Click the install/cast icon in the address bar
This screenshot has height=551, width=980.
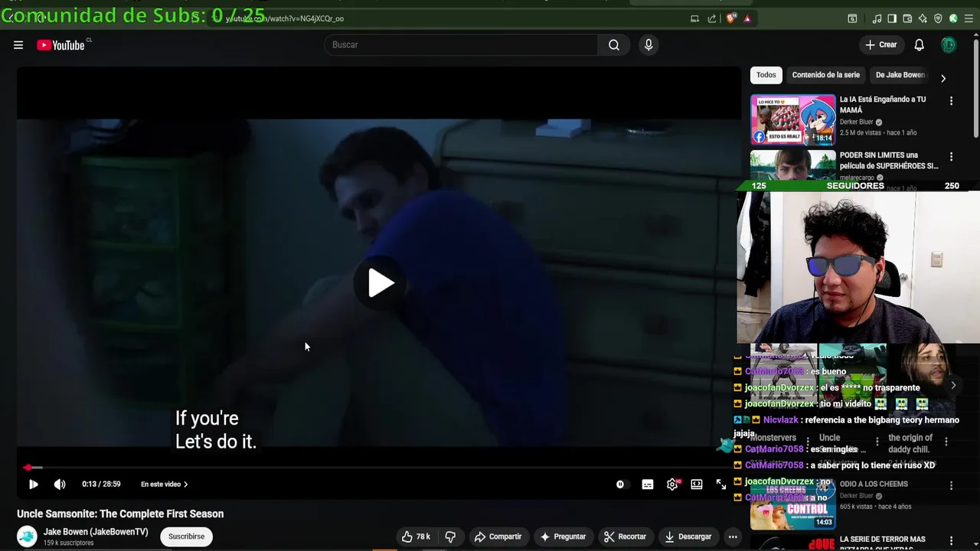point(695,18)
